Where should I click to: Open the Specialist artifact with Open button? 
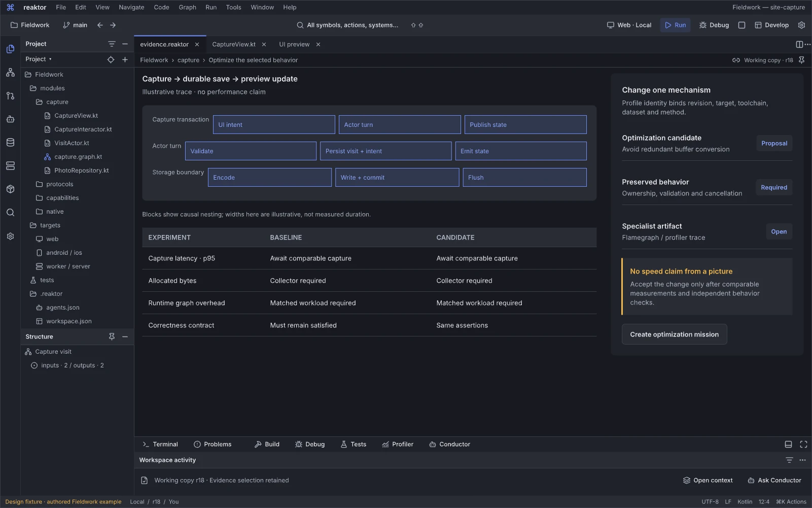pos(779,232)
